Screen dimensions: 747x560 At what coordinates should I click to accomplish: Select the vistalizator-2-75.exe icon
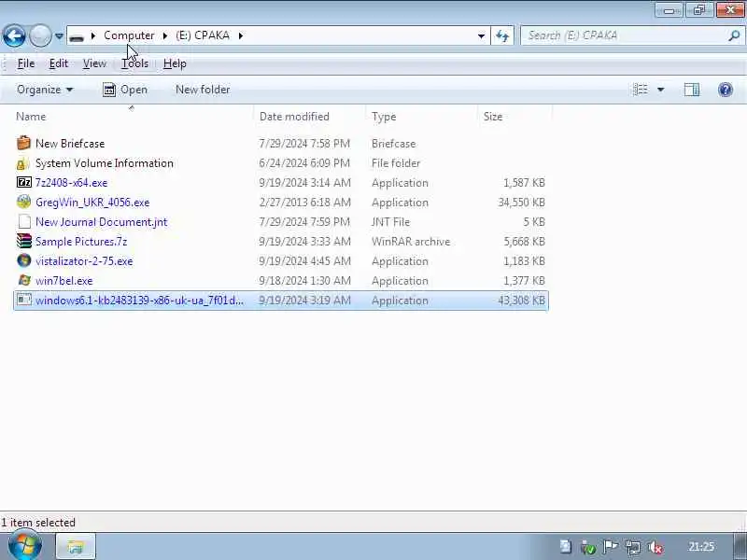point(24,260)
